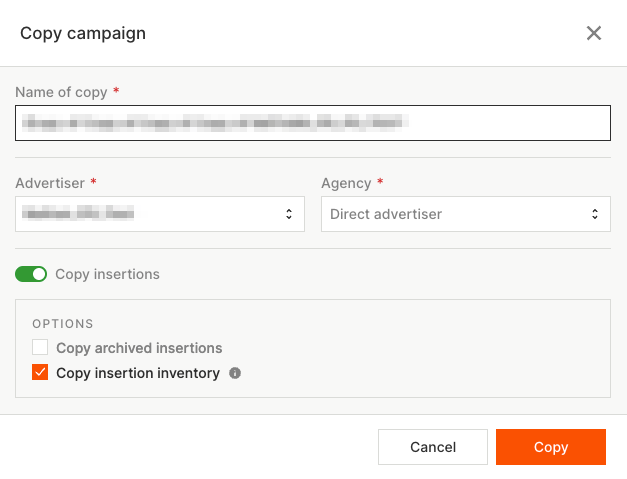Click the Agency field's up-down arrows icon
Viewport: 627px width, 479px height.
point(595,214)
